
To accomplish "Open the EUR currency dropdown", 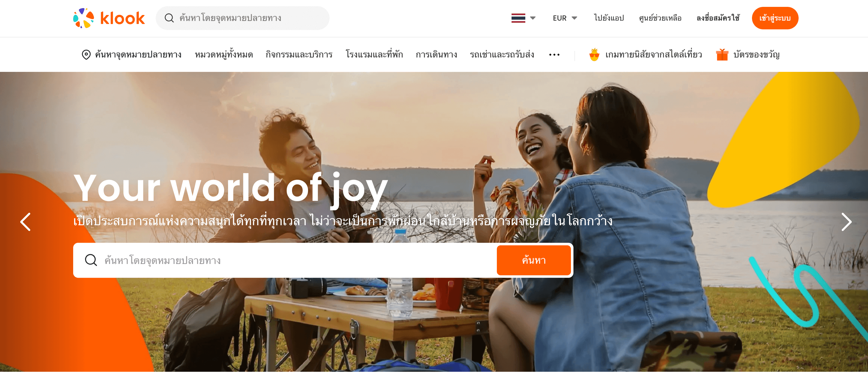I will coord(565,18).
